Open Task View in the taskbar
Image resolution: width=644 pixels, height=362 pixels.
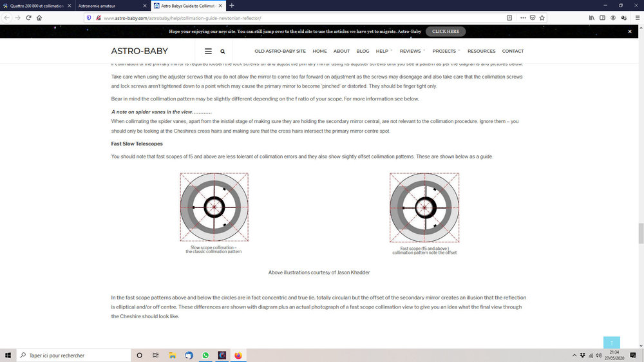pyautogui.click(x=155, y=356)
